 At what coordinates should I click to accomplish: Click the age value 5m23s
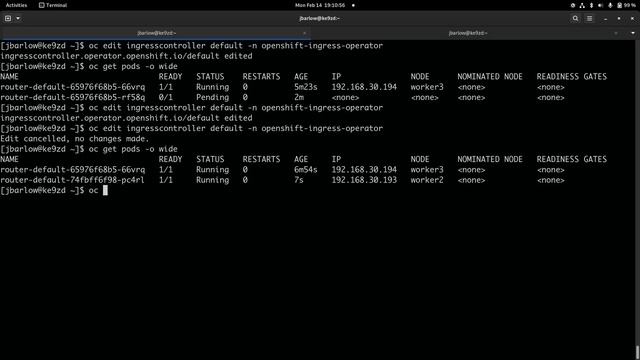click(306, 87)
